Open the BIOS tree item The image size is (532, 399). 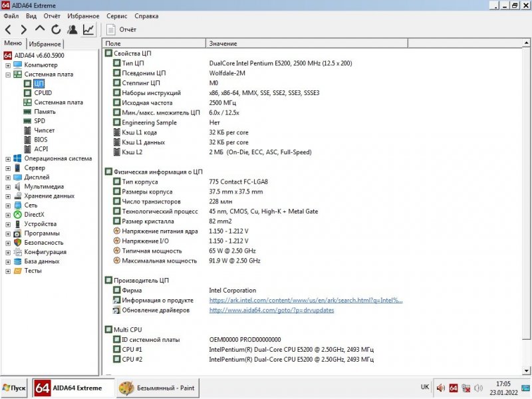(41, 140)
